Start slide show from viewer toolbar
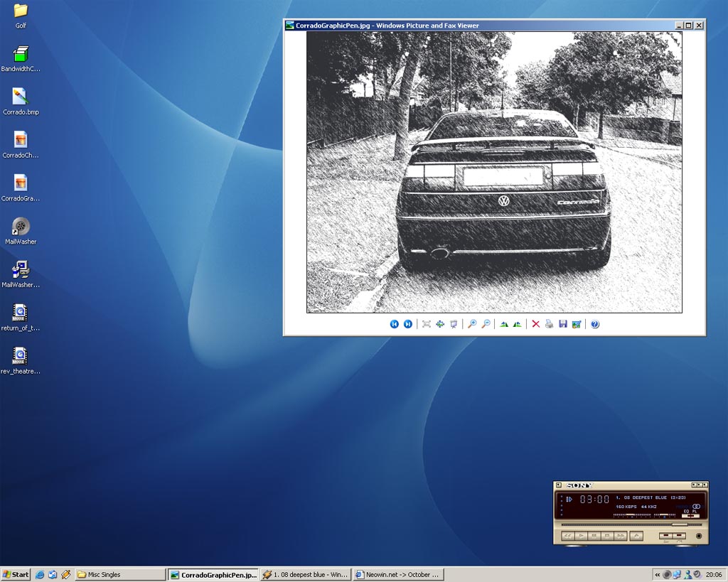This screenshot has width=728, height=582. click(x=454, y=324)
